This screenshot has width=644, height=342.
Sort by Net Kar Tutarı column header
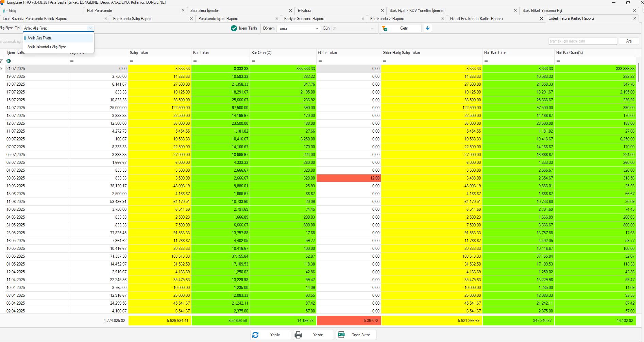[495, 53]
